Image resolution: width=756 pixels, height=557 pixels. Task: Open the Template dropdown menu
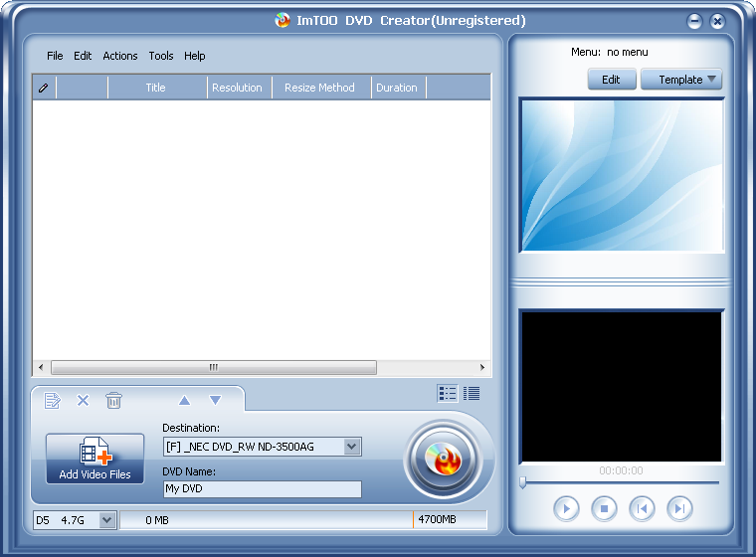680,80
